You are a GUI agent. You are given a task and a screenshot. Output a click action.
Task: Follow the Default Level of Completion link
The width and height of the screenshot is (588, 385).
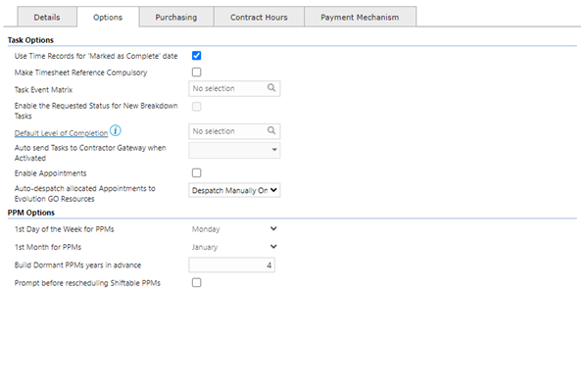[61, 133]
